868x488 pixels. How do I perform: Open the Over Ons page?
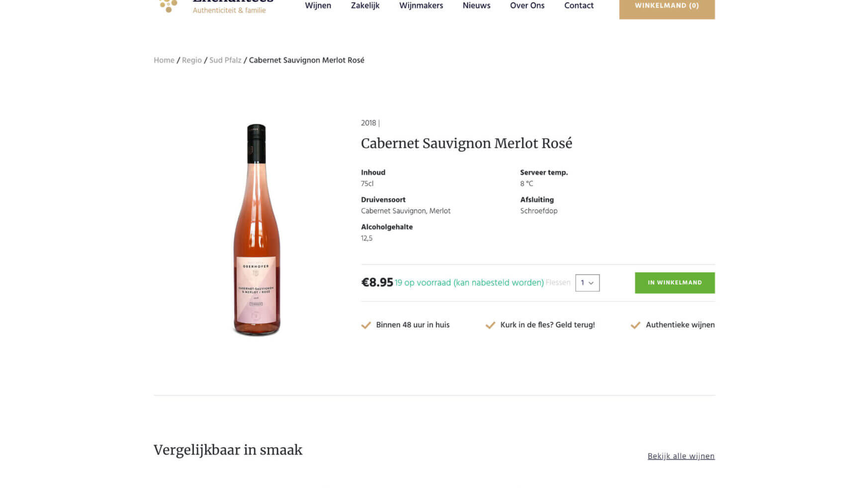click(x=527, y=5)
